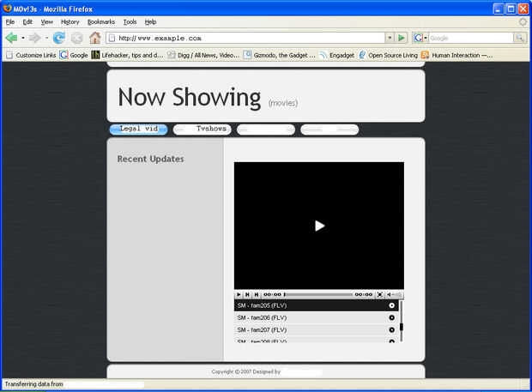This screenshot has height=392, width=532.
Task: Open the Help menu
Action: (151, 22)
